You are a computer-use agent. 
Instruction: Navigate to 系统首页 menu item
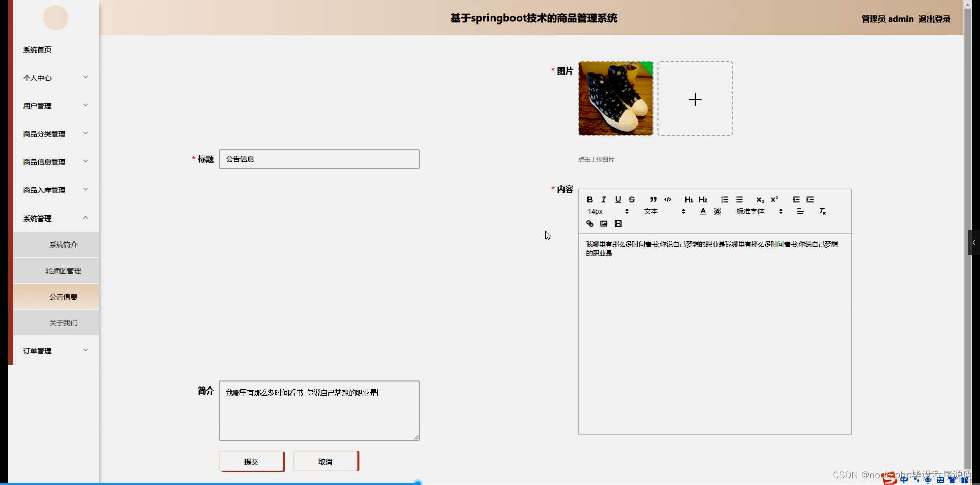[x=37, y=50]
